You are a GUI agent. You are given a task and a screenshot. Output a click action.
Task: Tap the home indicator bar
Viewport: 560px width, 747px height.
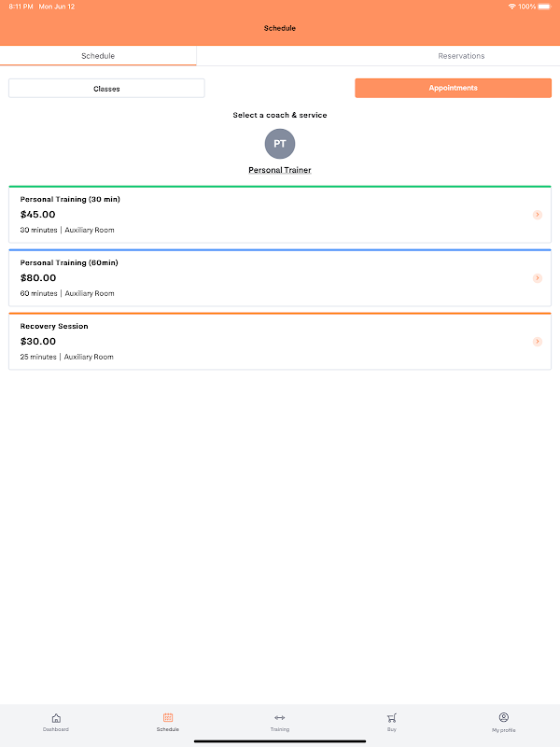click(280, 741)
